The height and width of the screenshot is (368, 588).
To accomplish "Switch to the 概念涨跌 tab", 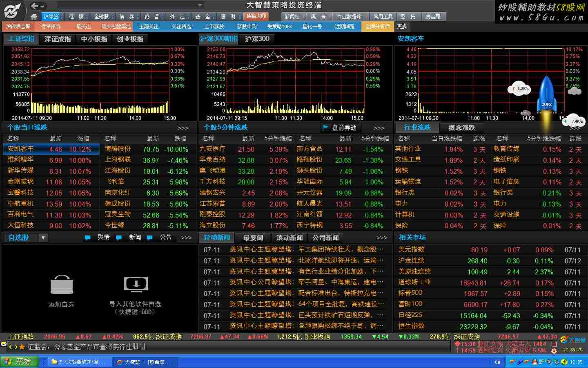I will 462,128.
